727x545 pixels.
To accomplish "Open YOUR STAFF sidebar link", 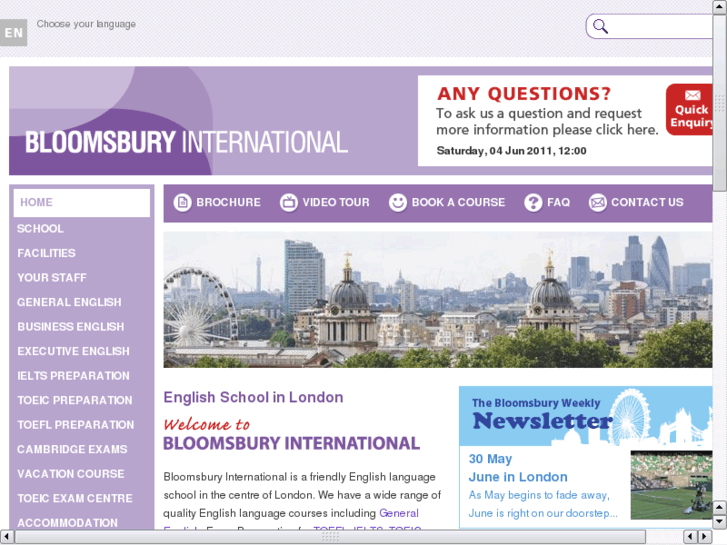I will tap(52, 278).
